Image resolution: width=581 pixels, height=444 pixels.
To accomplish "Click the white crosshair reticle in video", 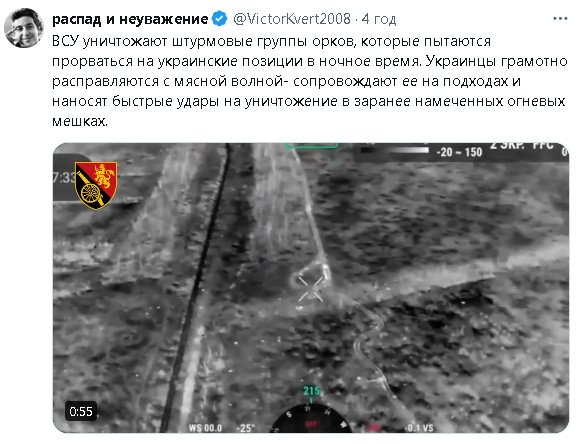I will tap(311, 289).
